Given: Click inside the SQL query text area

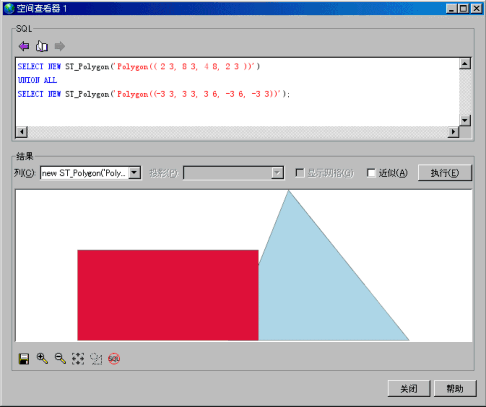Looking at the screenshot, I should [x=237, y=92].
